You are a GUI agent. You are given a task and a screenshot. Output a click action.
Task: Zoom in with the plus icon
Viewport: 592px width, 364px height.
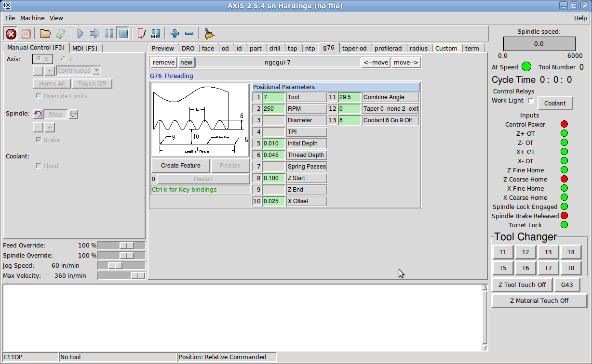(175, 34)
